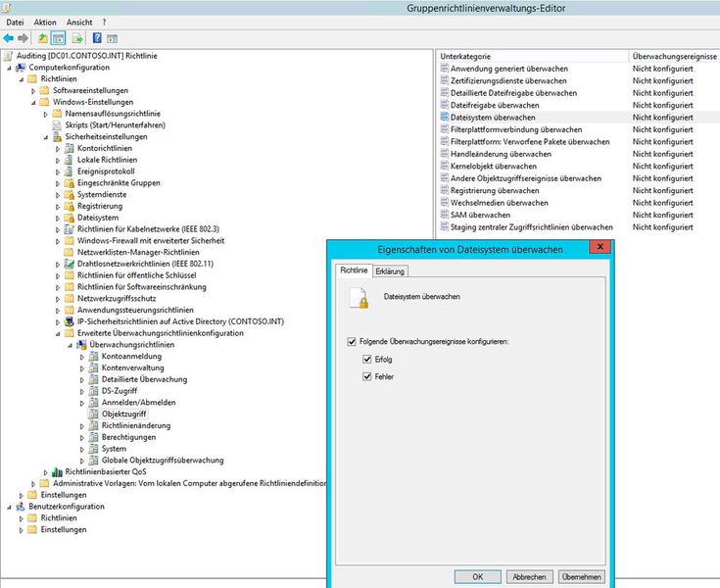
Task: Click the Richtlinienbasierter QoS chart icon
Action: (57, 471)
